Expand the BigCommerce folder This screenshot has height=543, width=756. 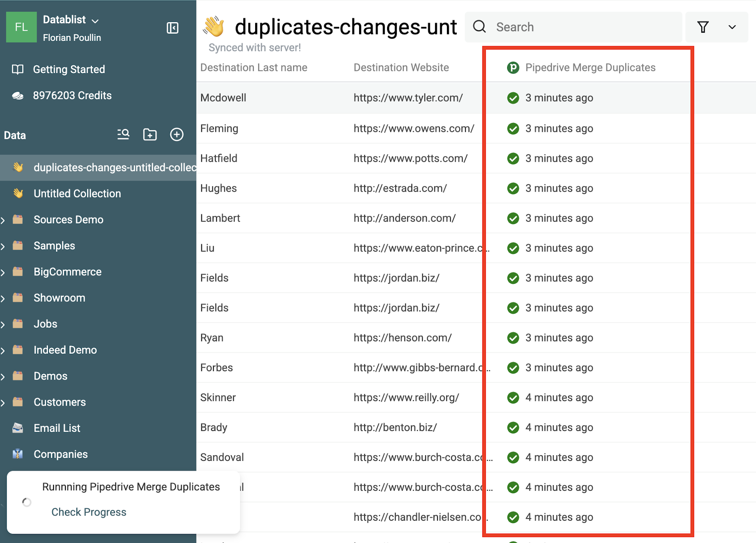[x=3, y=272]
